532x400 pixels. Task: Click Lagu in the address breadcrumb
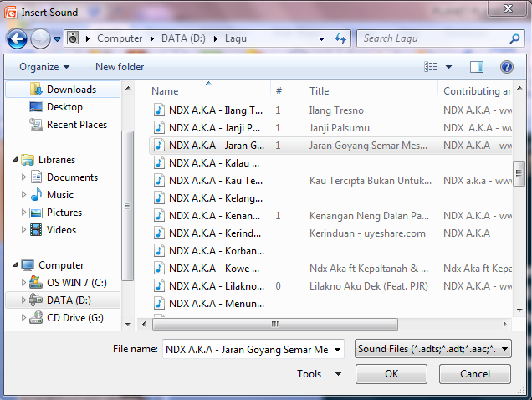[235, 38]
